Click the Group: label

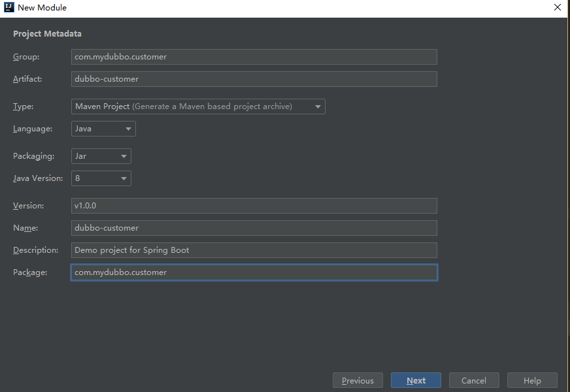coord(26,57)
